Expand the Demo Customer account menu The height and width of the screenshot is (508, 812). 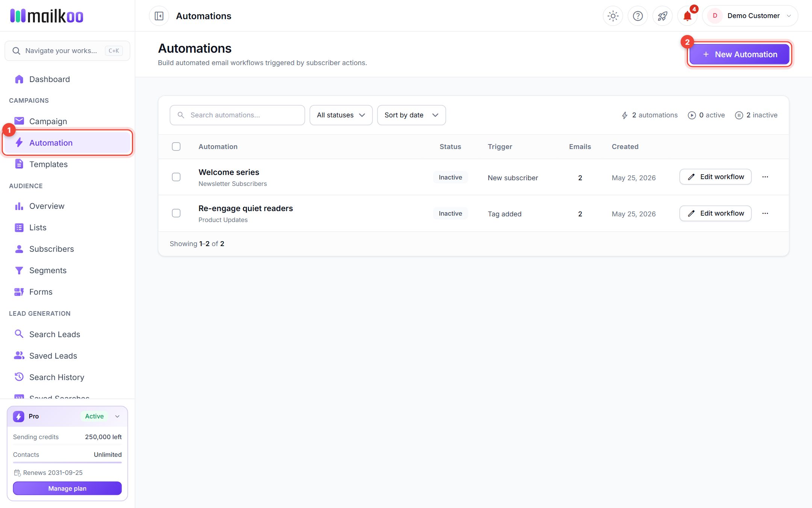tap(750, 16)
